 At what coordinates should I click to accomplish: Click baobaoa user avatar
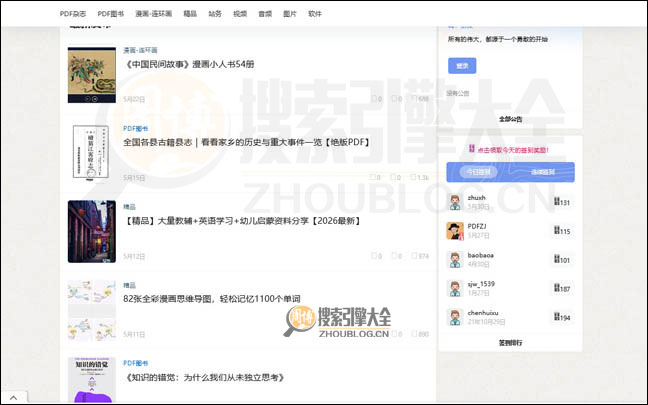pos(455,260)
